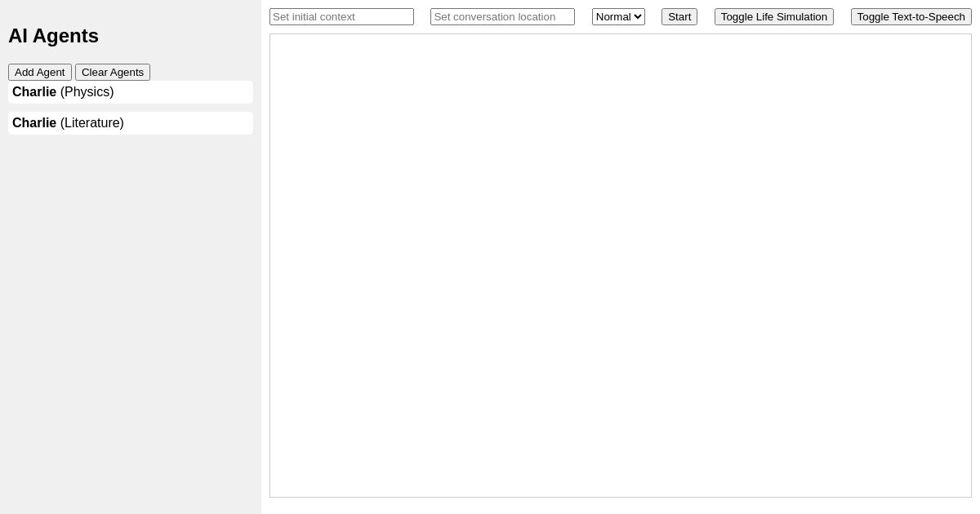Click Charlie (Literature) entry in sidebar

[x=131, y=122]
